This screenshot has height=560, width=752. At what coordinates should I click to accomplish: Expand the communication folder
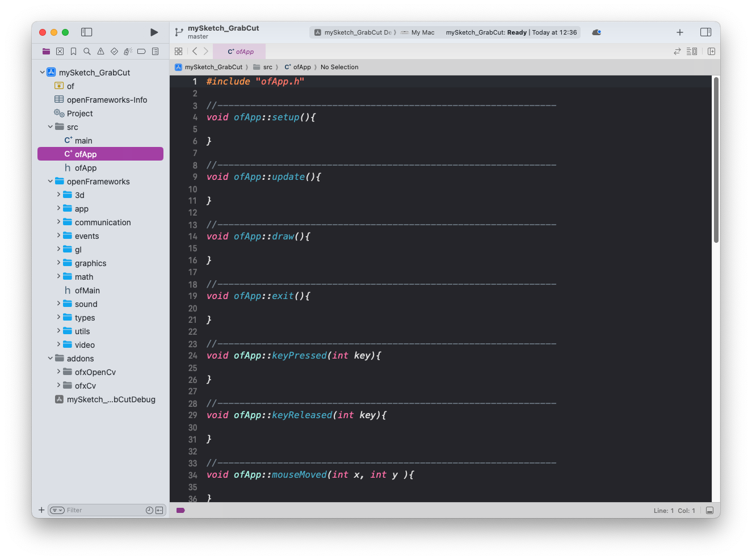[x=58, y=222]
